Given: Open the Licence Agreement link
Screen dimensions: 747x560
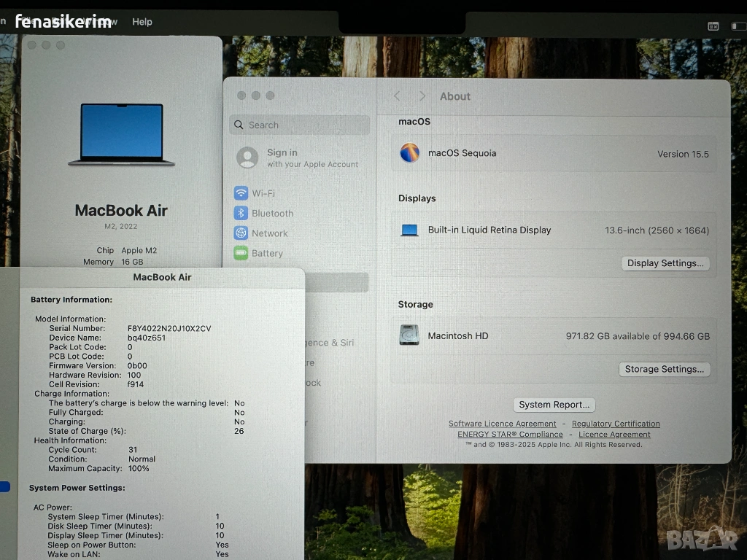Looking at the screenshot, I should [614, 434].
